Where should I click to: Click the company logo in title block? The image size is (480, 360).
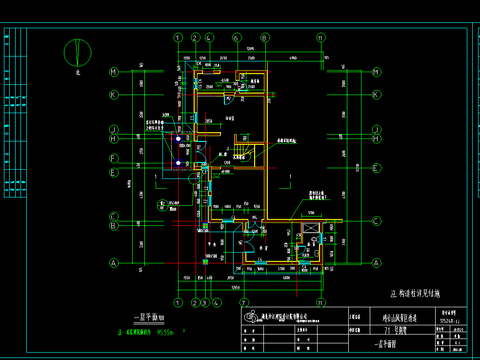point(251,316)
